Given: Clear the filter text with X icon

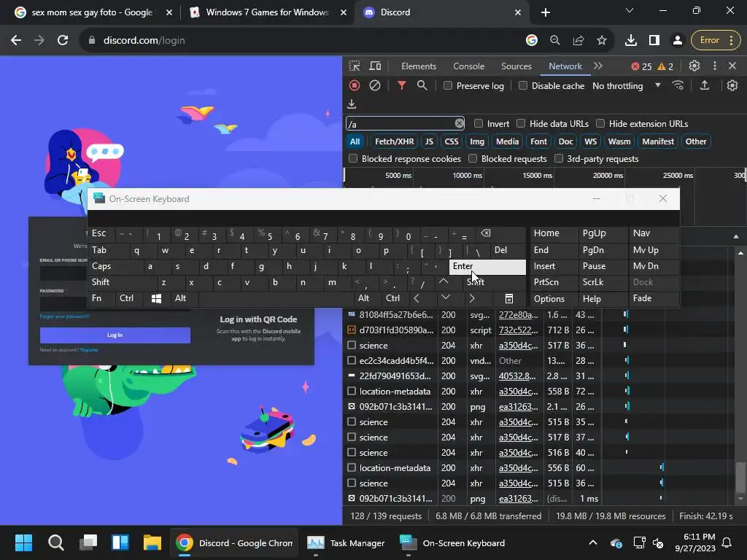Looking at the screenshot, I should pyautogui.click(x=460, y=124).
